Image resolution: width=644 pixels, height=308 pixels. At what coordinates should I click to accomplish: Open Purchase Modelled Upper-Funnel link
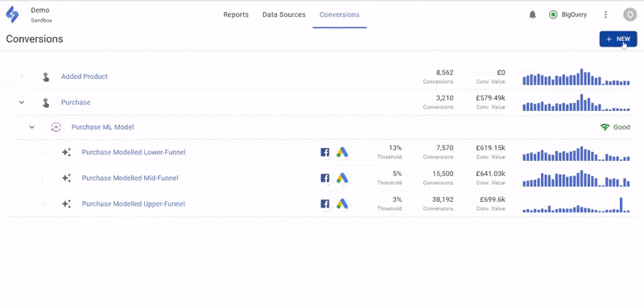point(134,203)
